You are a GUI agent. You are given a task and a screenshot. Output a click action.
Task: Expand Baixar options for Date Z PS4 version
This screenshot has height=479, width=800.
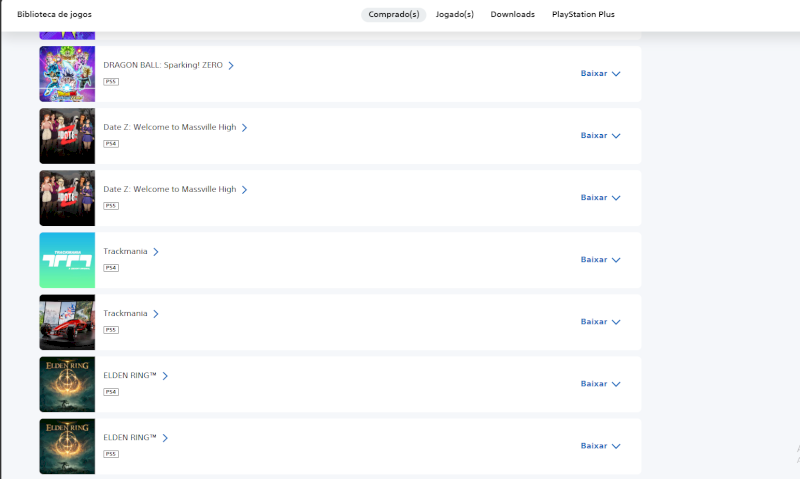click(601, 136)
